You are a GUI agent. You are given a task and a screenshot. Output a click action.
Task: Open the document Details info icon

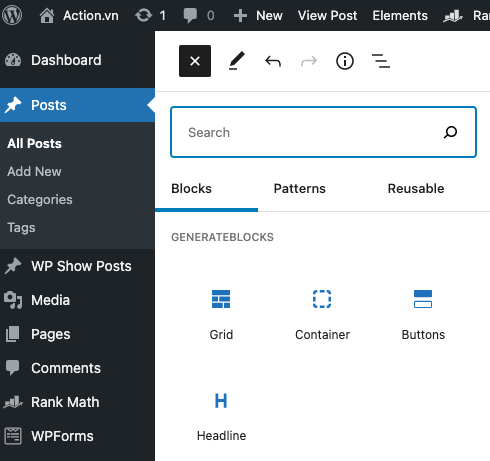tap(345, 61)
